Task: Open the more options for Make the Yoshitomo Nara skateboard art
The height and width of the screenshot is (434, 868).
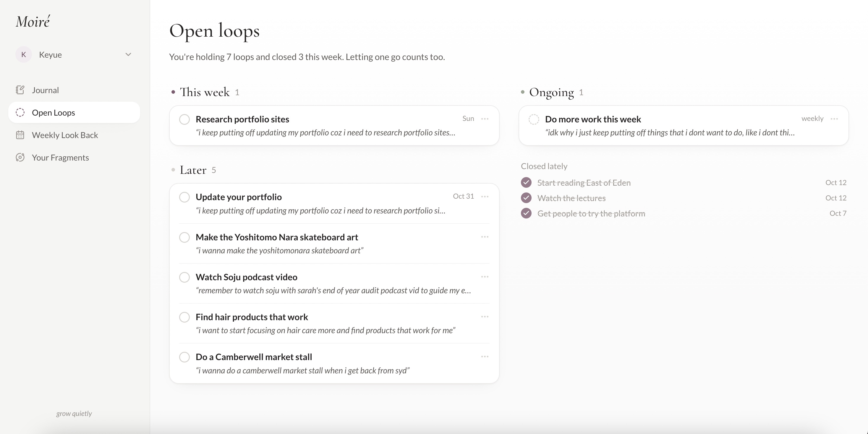Action: [x=485, y=237]
